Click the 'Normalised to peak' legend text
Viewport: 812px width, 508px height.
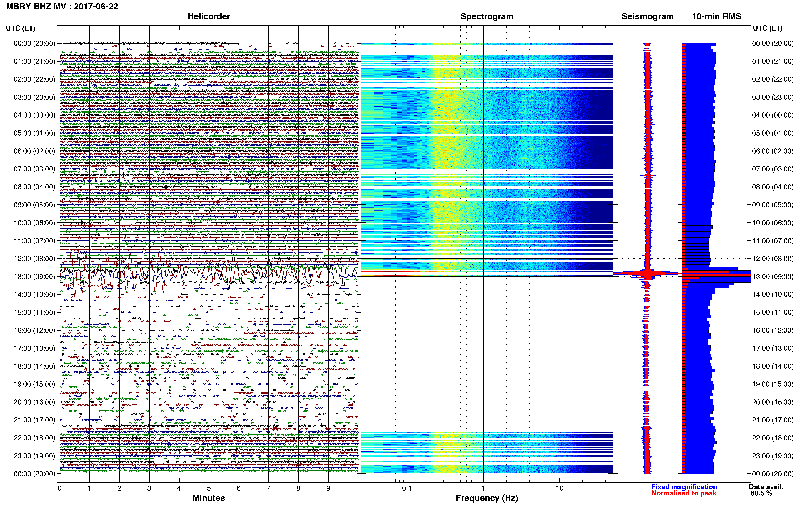(684, 493)
